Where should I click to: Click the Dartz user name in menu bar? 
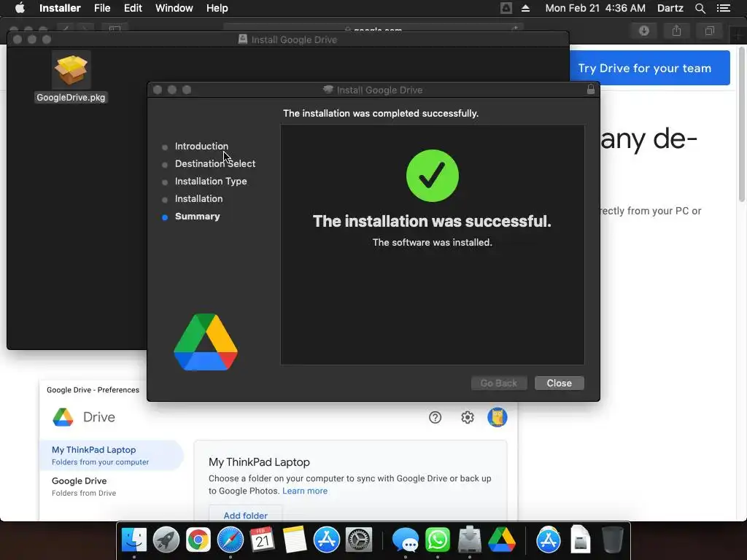click(670, 8)
